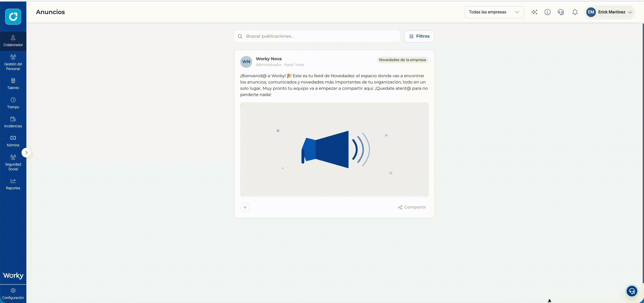Focus the Buscar publicaciones search field
This screenshot has width=644, height=303.
317,36
